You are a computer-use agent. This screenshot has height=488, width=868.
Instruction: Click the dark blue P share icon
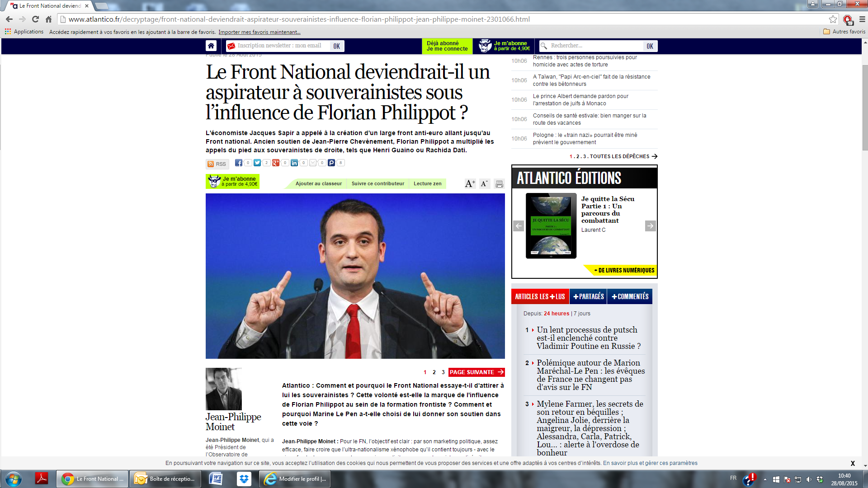[x=331, y=163]
